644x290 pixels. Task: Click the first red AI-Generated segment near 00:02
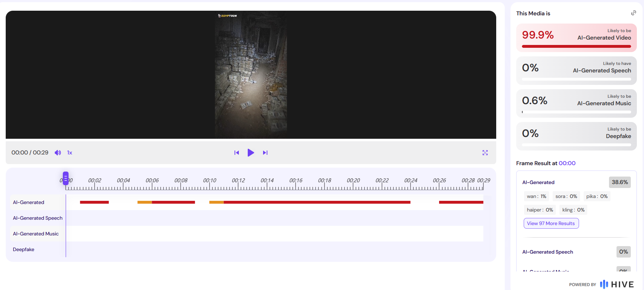[94, 202]
